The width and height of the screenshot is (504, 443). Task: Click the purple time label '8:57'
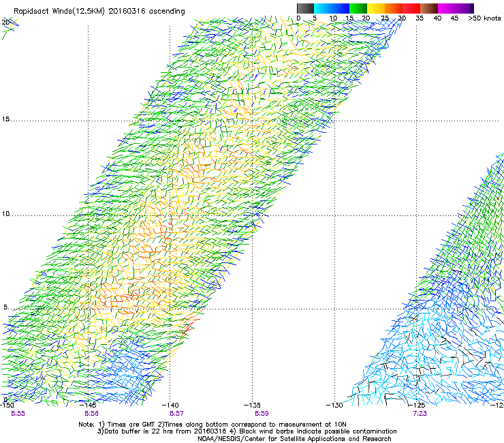pyautogui.click(x=176, y=414)
